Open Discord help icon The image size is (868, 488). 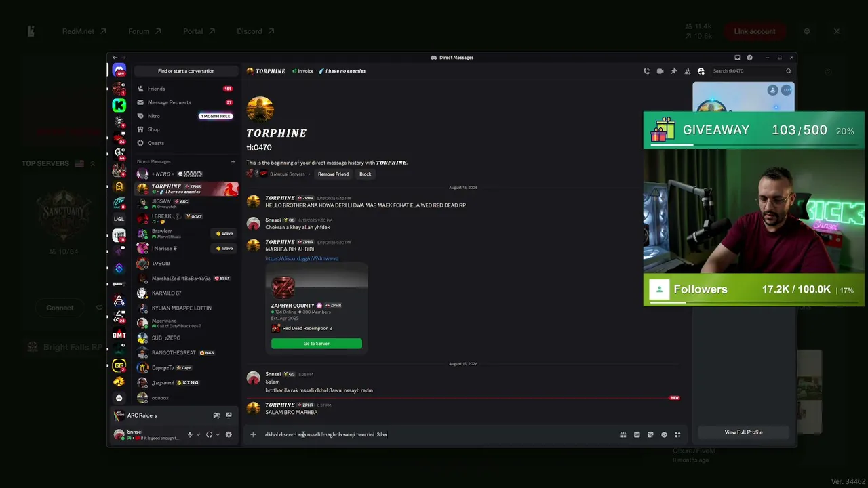point(749,58)
